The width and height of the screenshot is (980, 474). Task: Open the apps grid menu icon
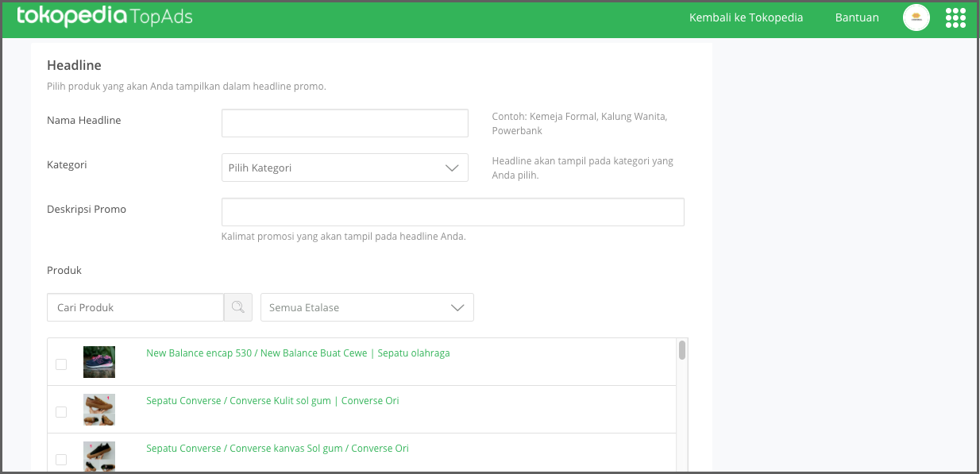coord(955,17)
